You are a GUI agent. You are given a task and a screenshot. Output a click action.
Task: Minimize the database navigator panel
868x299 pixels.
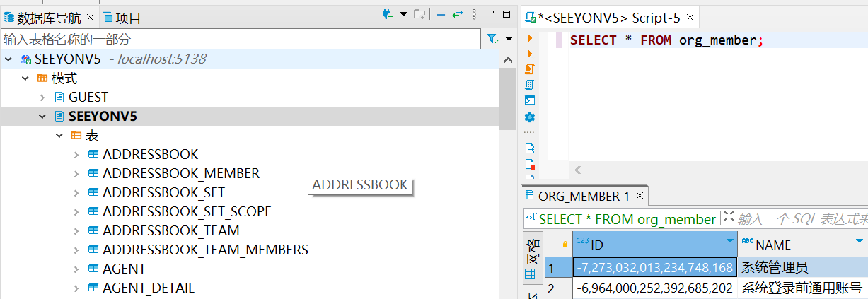pos(490,13)
